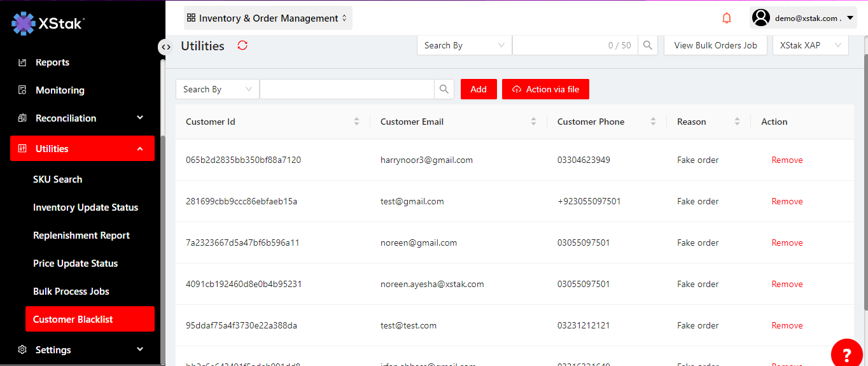868x366 pixels.
Task: Open the notifications bell
Action: coord(727,18)
